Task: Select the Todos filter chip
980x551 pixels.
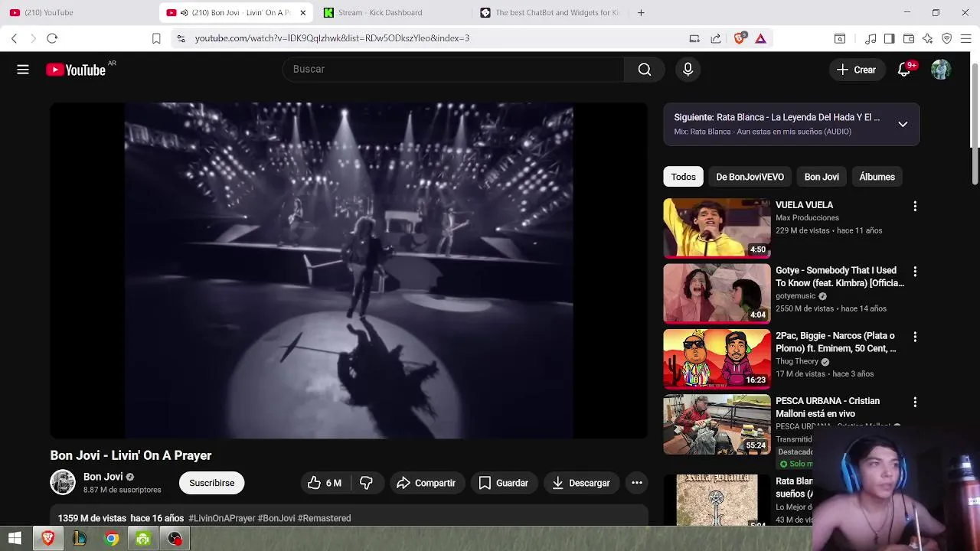Action: point(684,177)
